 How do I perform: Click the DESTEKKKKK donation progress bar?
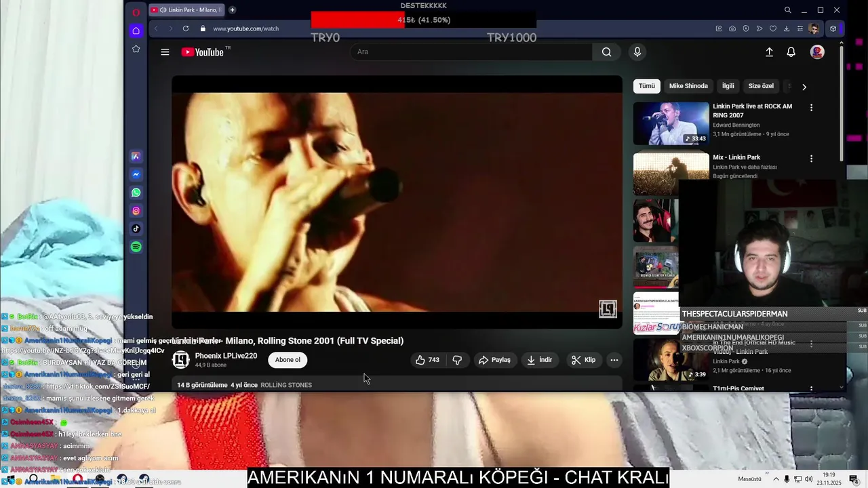423,20
